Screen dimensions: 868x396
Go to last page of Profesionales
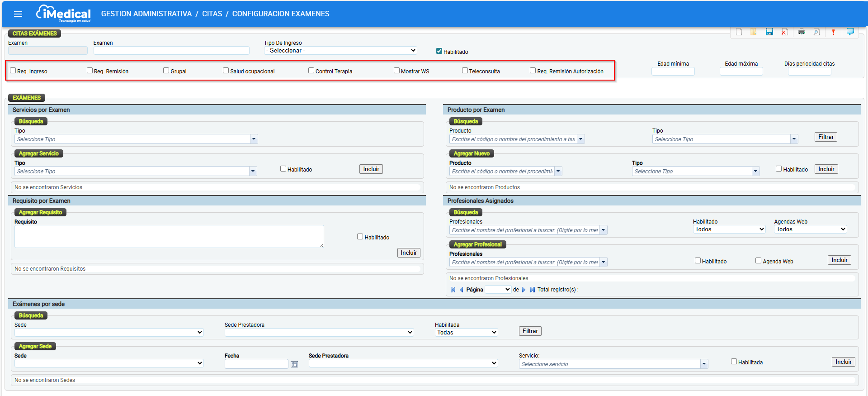pyautogui.click(x=533, y=290)
